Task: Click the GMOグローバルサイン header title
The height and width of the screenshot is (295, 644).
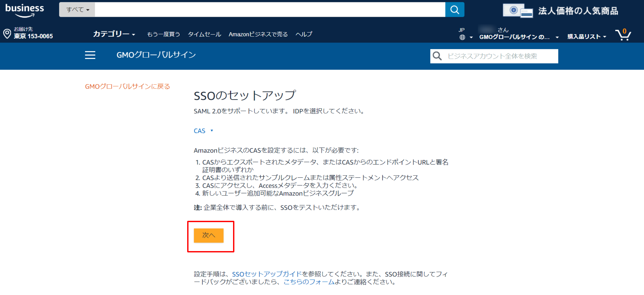Action: pos(156,55)
